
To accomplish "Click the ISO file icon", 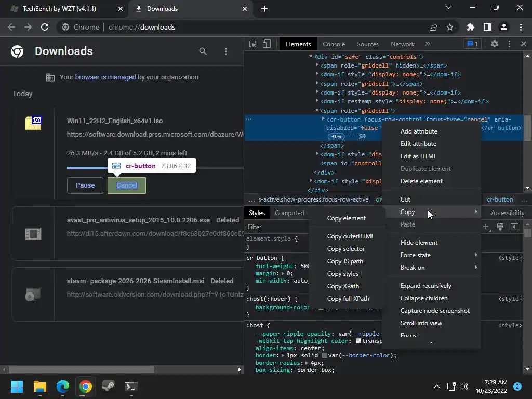I will point(33,123).
